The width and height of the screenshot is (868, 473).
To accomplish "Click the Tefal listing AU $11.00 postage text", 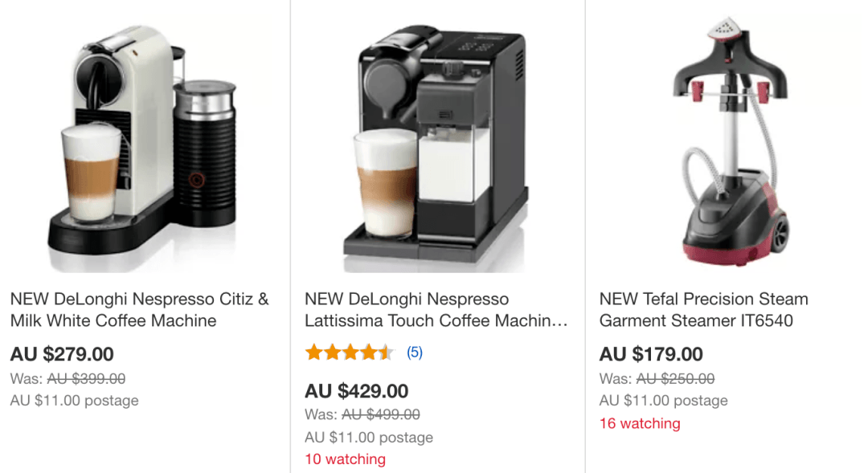I will pos(663,401).
